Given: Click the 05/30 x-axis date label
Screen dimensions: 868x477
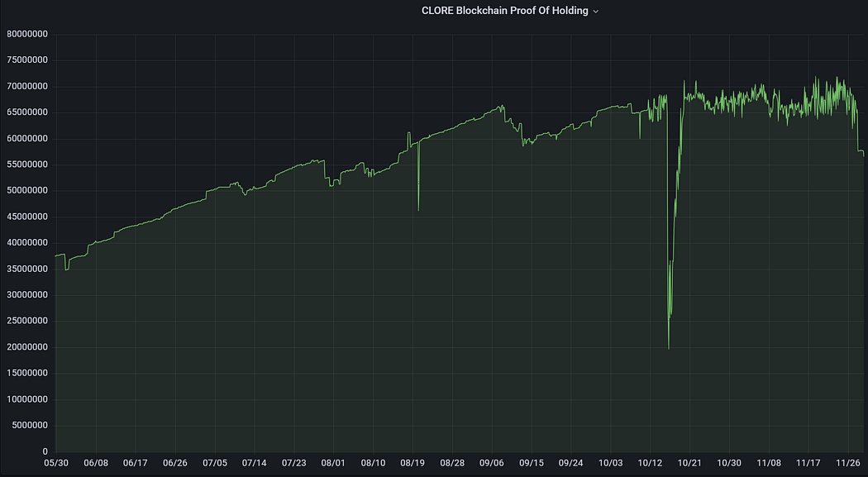Looking at the screenshot, I should 56,463.
